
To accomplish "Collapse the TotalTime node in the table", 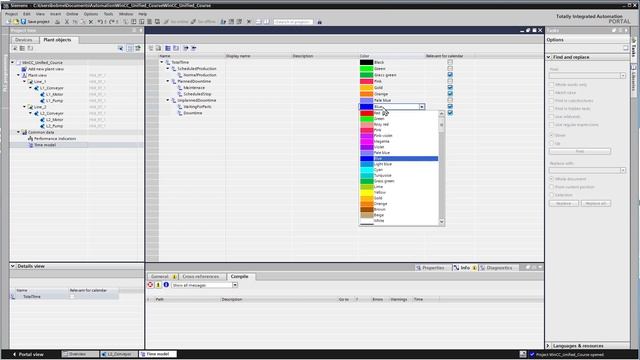I will coord(162,62).
